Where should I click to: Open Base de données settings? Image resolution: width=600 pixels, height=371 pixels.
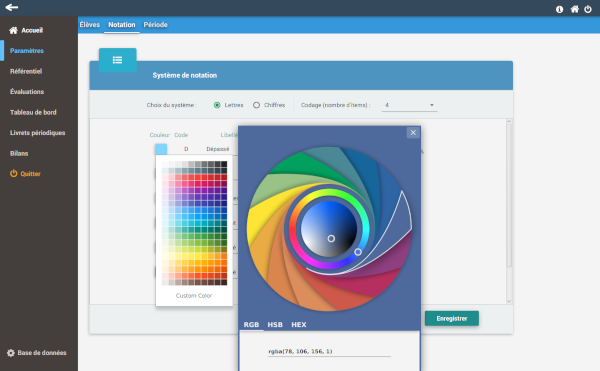click(37, 353)
